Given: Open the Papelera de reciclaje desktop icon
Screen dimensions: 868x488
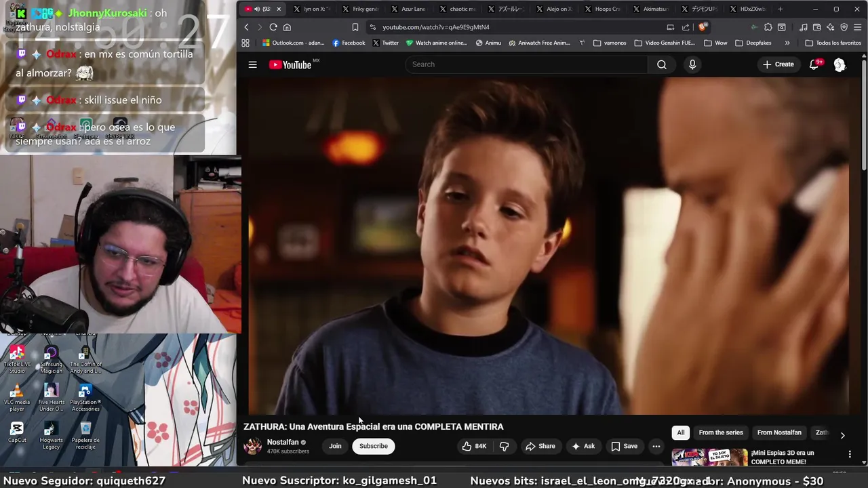Looking at the screenshot, I should coord(85,436).
